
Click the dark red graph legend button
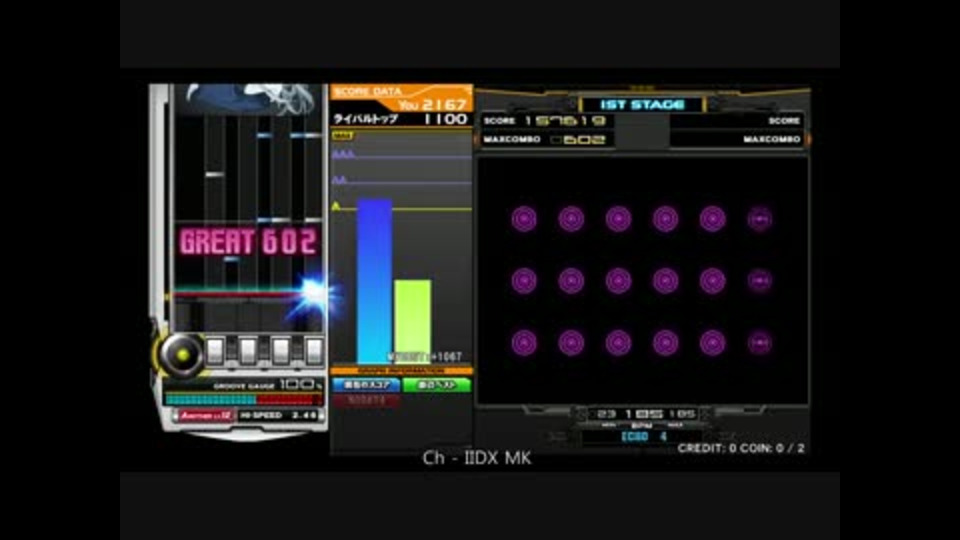point(366,400)
